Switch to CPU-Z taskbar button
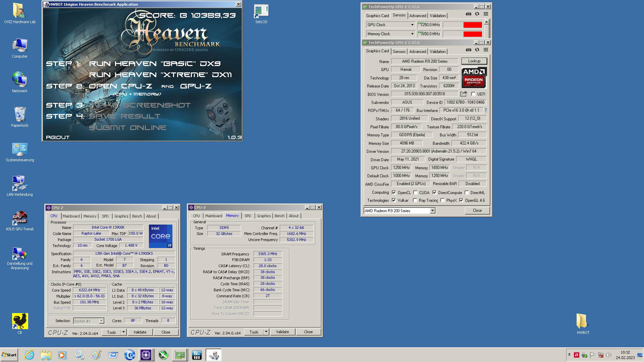The image size is (644, 362). (x=146, y=355)
